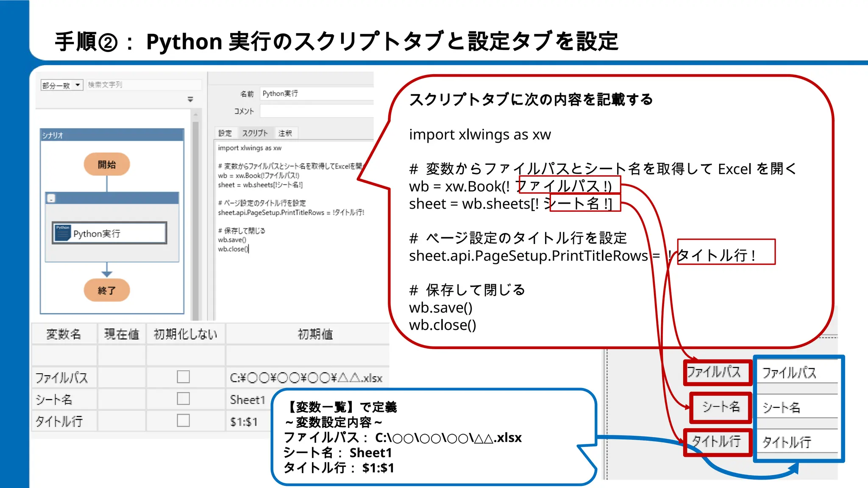This screenshot has height=488, width=868.
Task: Click the 'import xlwings as xw' script line
Action: click(250, 148)
